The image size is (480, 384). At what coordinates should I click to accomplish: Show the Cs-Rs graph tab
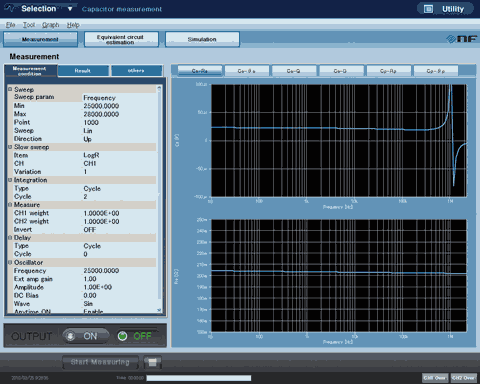200,71
